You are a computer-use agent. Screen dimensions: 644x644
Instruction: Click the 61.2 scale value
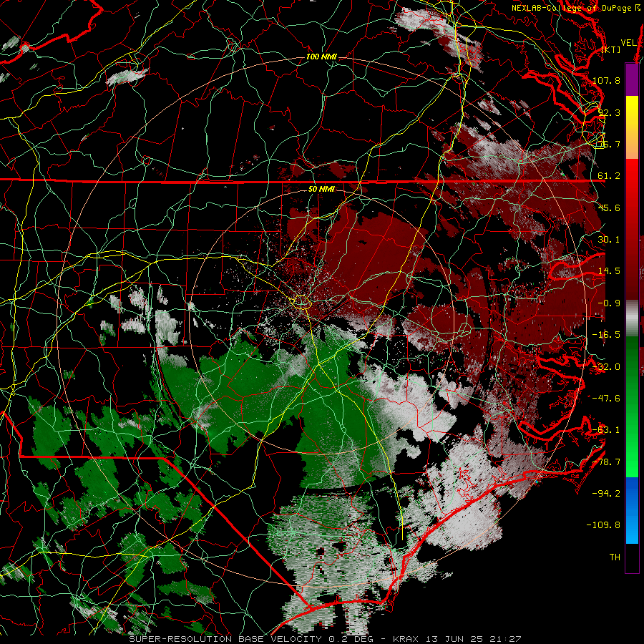point(609,176)
